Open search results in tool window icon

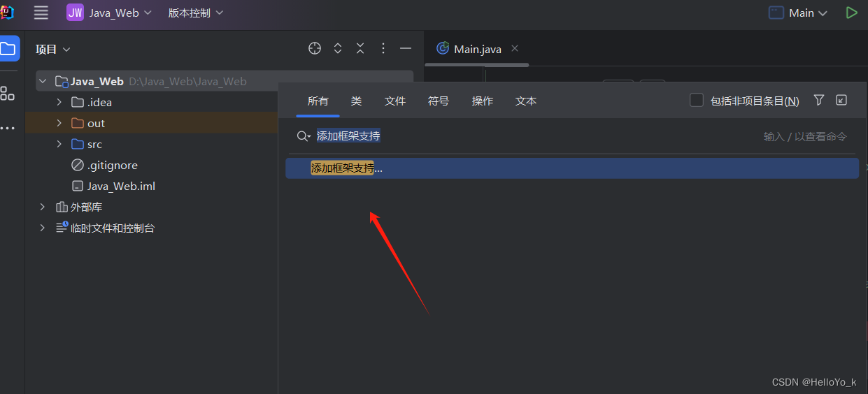[841, 100]
